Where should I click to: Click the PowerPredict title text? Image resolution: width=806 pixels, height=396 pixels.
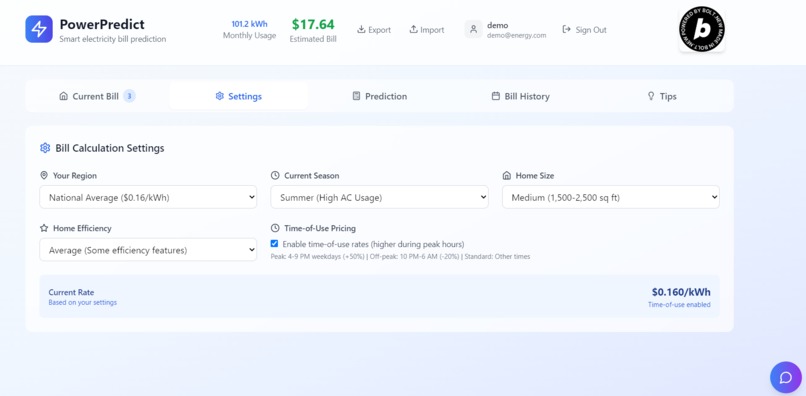[x=102, y=24]
